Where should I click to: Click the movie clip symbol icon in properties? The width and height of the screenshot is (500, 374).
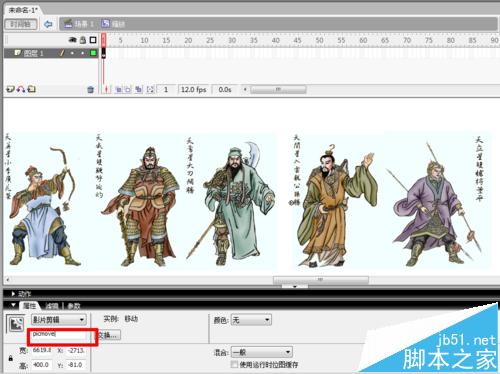(16, 323)
